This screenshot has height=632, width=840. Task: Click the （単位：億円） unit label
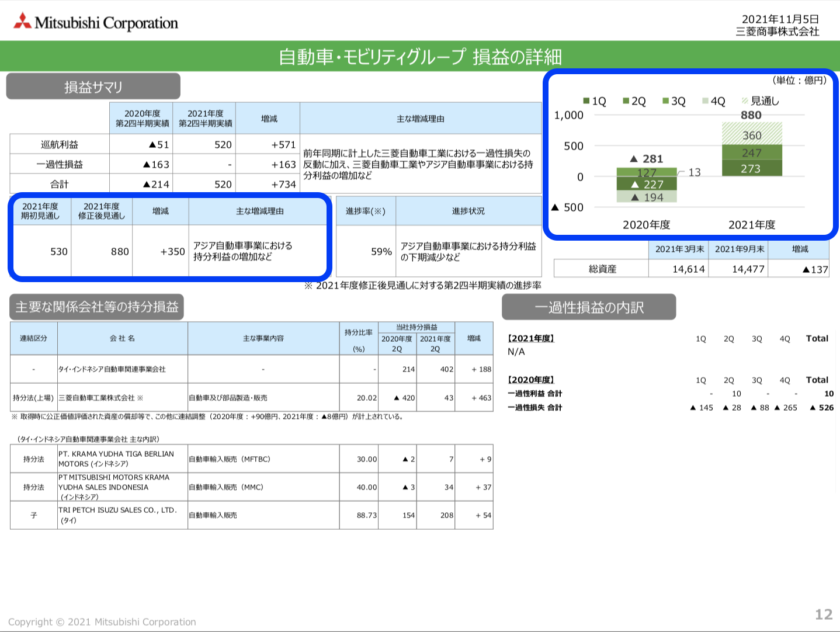(800, 80)
